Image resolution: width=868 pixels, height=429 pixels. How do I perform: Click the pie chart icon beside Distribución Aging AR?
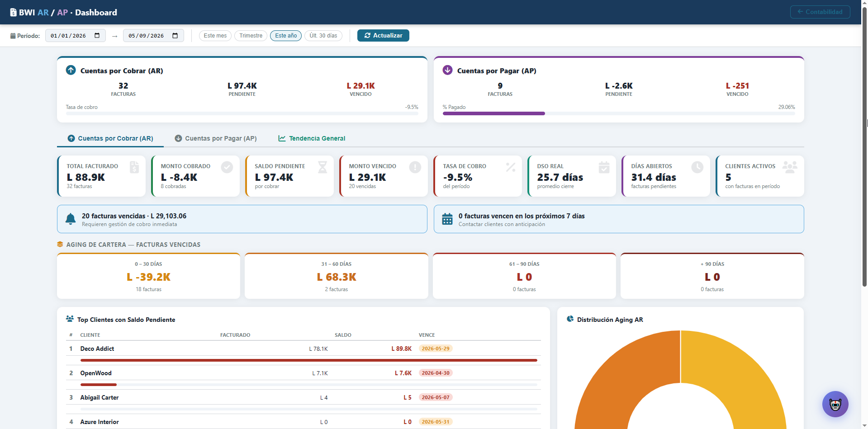(570, 319)
